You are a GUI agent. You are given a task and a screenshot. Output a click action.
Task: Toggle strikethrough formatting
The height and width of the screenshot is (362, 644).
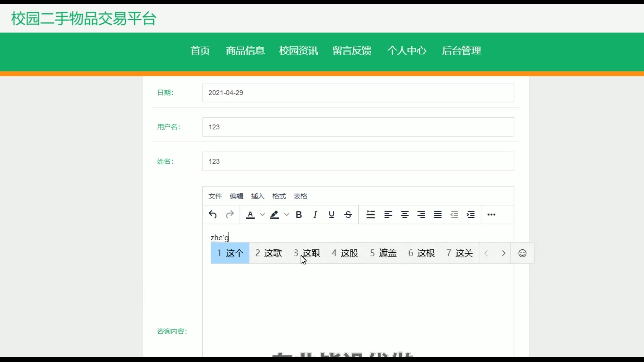pos(348,215)
